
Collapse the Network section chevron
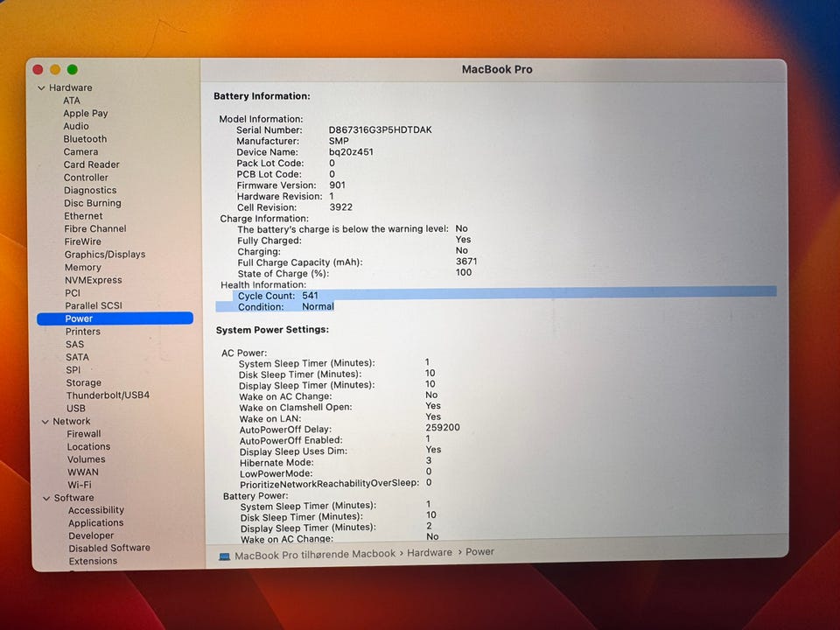[45, 422]
